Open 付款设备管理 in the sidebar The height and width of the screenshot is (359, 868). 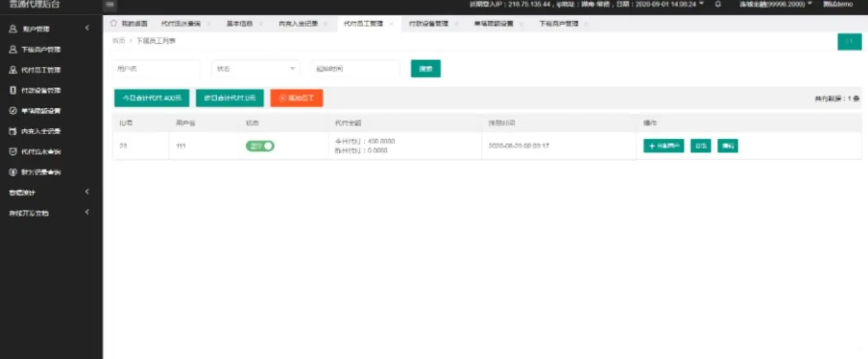pyautogui.click(x=41, y=90)
